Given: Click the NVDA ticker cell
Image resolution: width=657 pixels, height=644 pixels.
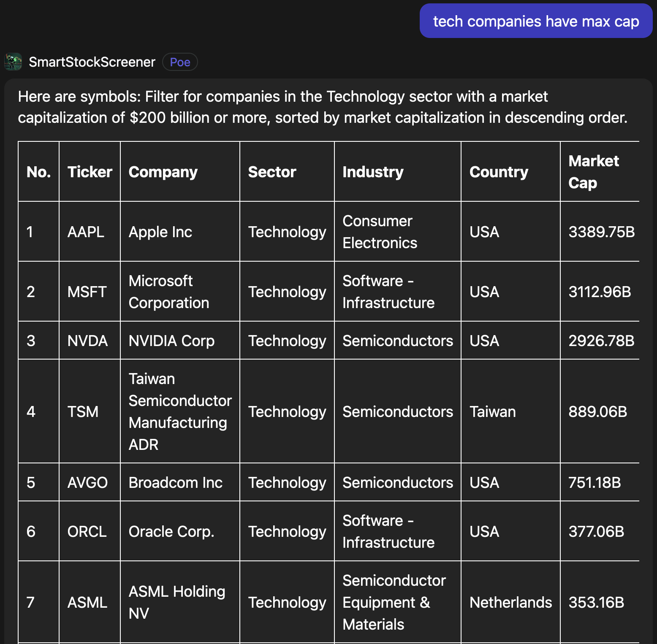Looking at the screenshot, I should coord(87,341).
